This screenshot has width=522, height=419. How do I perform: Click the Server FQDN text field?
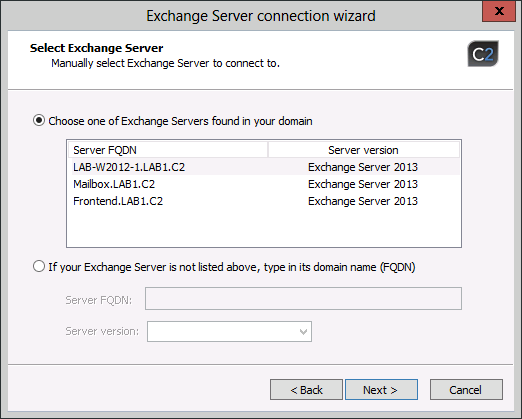(x=303, y=298)
